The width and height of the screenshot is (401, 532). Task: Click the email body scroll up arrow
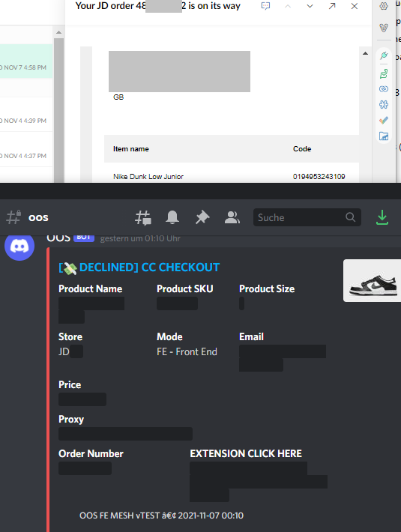pos(365,53)
